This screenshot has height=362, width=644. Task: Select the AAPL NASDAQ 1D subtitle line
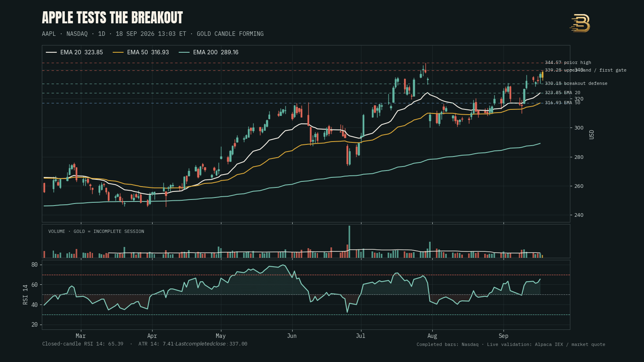(x=153, y=34)
